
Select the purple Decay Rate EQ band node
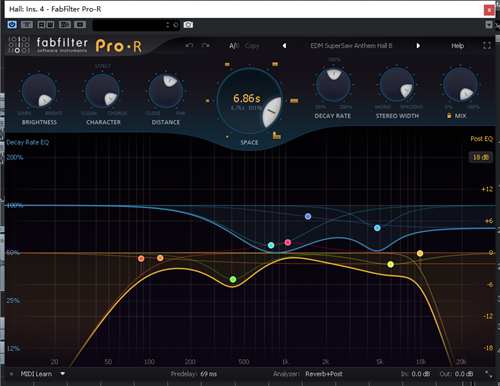pyautogui.click(x=308, y=217)
